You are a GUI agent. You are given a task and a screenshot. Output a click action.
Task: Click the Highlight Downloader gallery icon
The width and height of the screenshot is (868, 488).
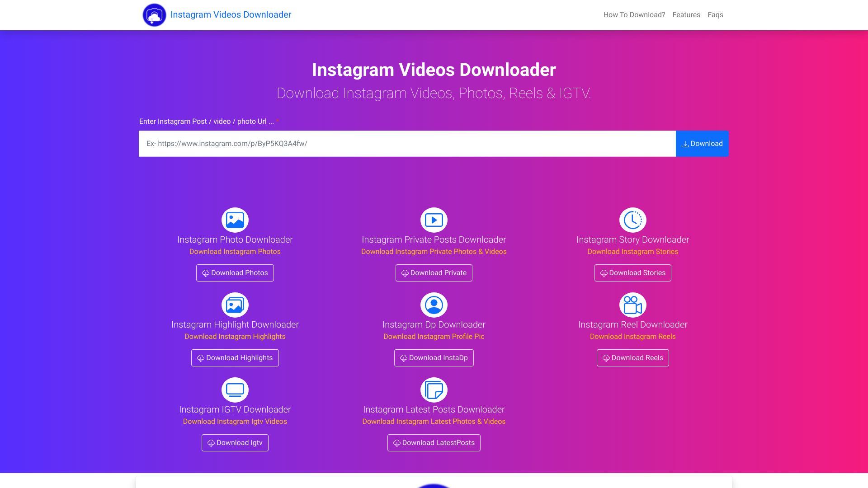(235, 305)
